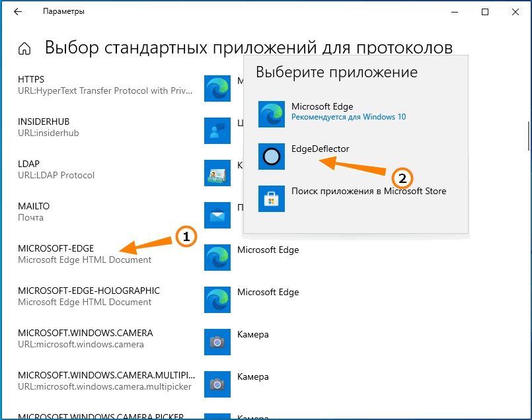532x420 pixels.
Task: Click Camera icon for MICROSOFT.WINDOWS.CAMERA row
Action: tap(217, 342)
